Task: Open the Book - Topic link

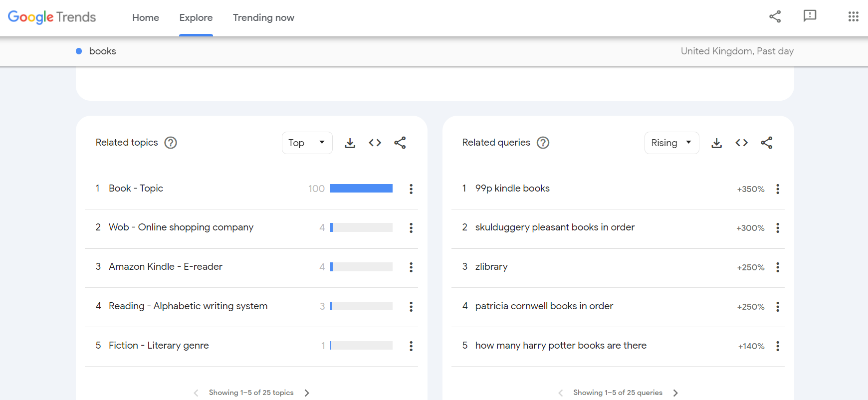Action: point(136,189)
